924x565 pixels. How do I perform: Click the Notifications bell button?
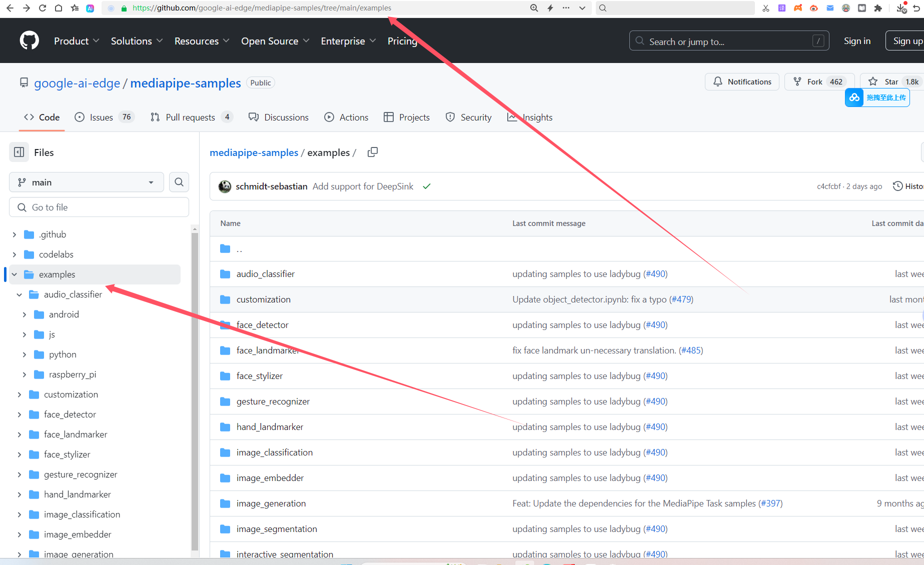[742, 81]
